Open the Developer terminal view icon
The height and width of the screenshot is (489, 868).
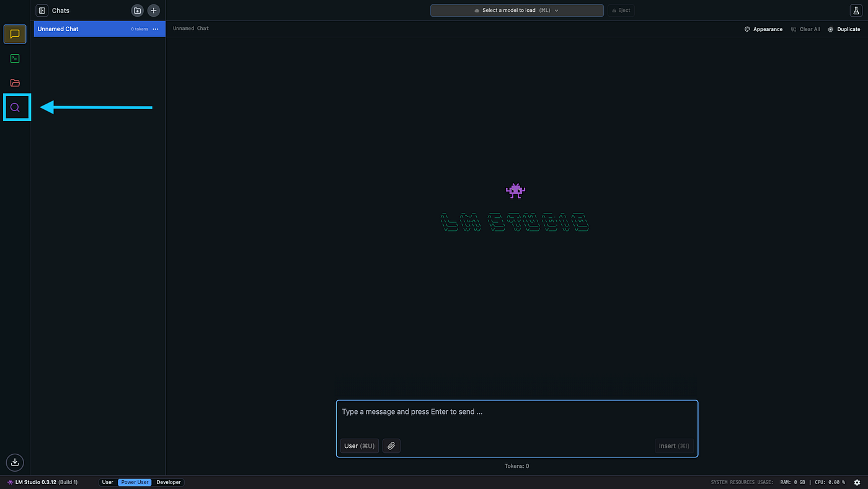(x=15, y=58)
